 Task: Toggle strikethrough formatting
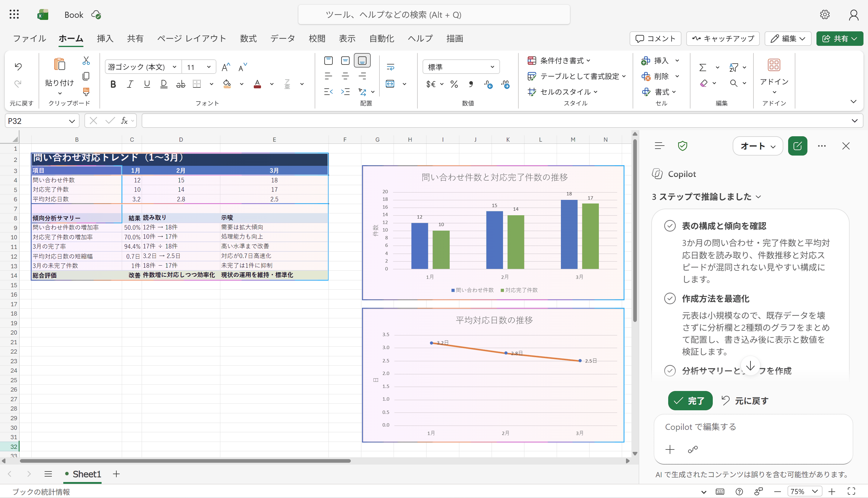(181, 84)
